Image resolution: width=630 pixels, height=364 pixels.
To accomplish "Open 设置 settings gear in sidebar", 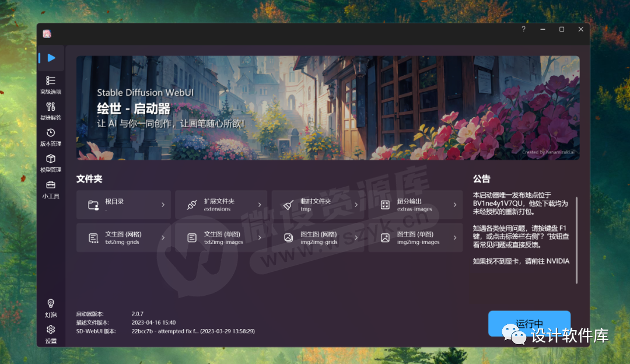I will click(x=51, y=334).
